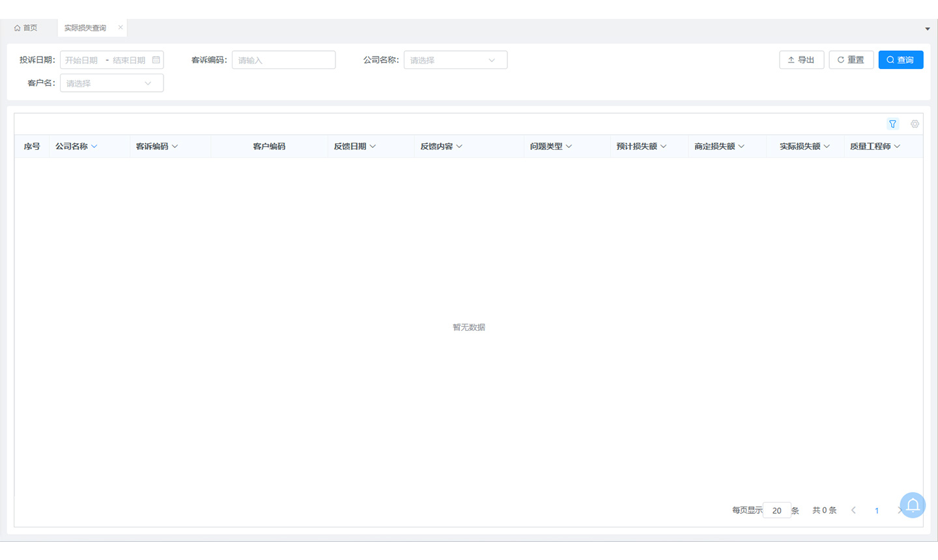
Task: Close the 实际损失查询 tab
Action: [x=121, y=27]
